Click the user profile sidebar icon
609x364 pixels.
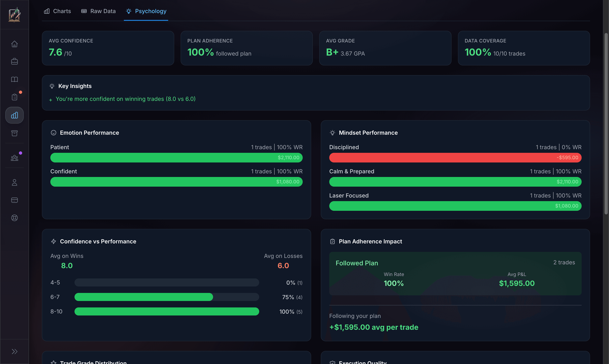click(14, 182)
